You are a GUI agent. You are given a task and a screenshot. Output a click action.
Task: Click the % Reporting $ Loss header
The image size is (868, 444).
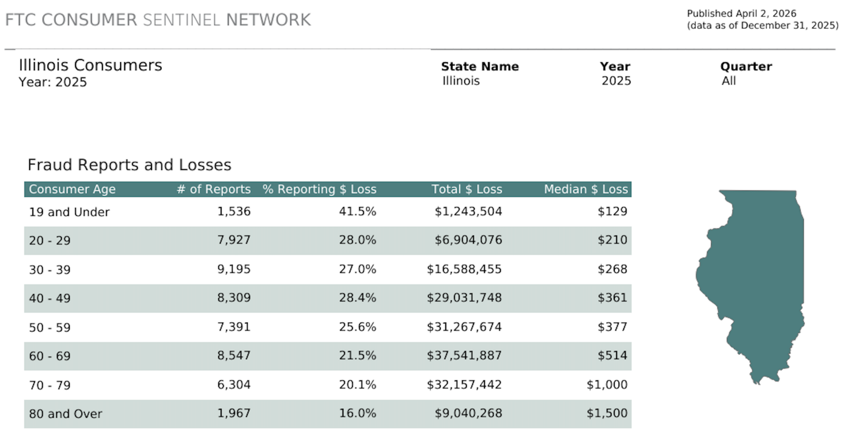click(x=319, y=189)
